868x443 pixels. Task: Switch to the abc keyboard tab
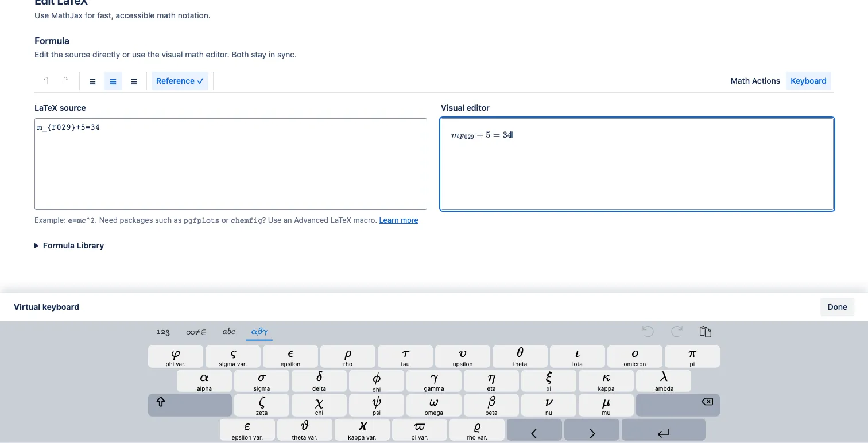point(228,332)
